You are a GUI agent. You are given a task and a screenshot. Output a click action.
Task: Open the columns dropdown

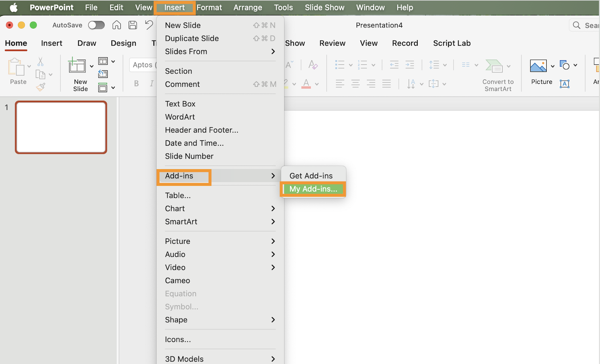click(x=476, y=65)
